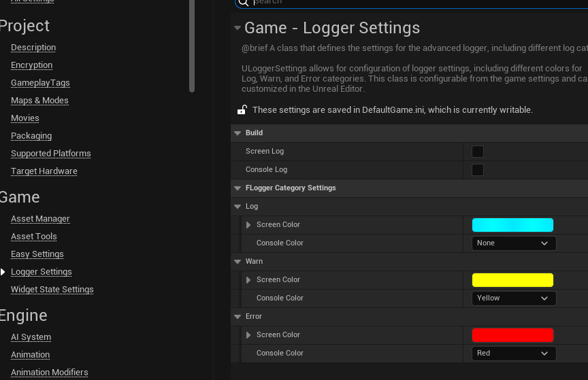Click the DefaultGame.ini writable notice text

[x=392, y=110]
